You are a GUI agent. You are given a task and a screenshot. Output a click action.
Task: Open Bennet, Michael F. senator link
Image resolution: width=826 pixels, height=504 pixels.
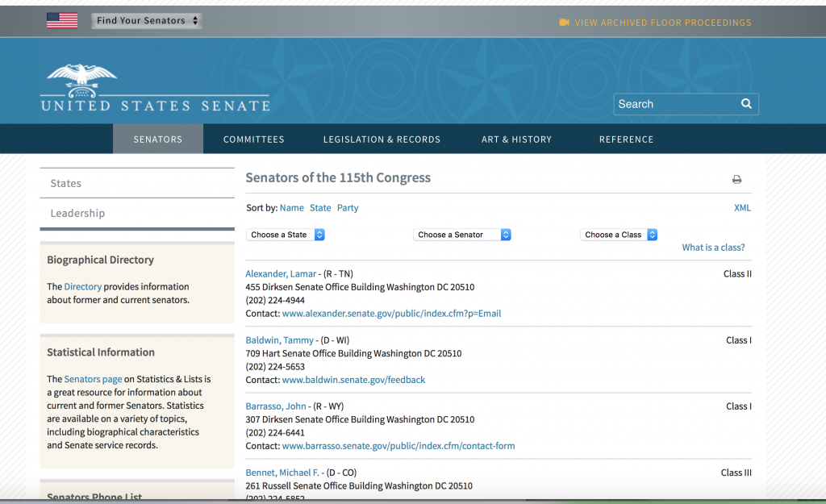coord(282,473)
